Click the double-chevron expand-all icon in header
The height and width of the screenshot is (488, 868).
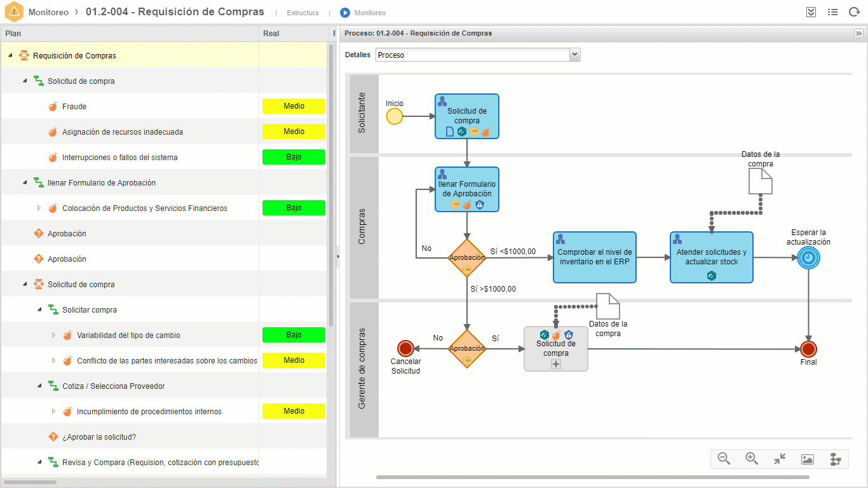(x=811, y=12)
